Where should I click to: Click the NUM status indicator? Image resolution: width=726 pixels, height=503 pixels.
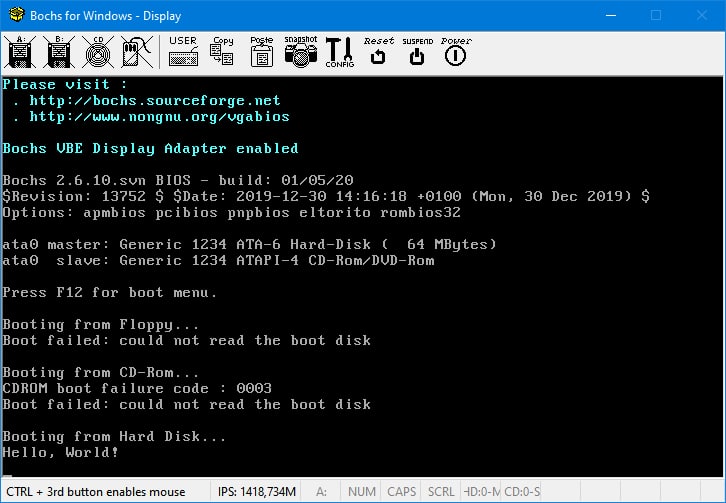click(362, 491)
